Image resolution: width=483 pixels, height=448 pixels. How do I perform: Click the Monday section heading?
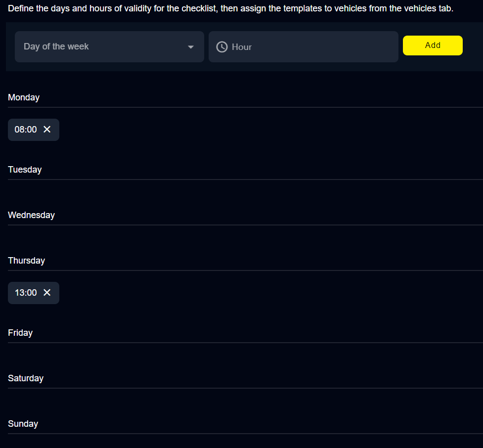coord(24,97)
